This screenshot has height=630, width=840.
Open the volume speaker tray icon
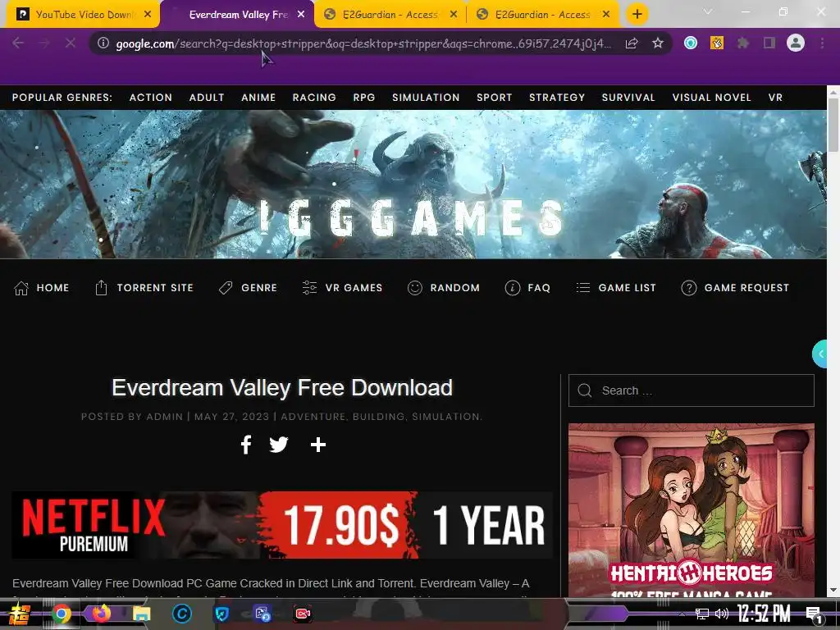(x=721, y=614)
